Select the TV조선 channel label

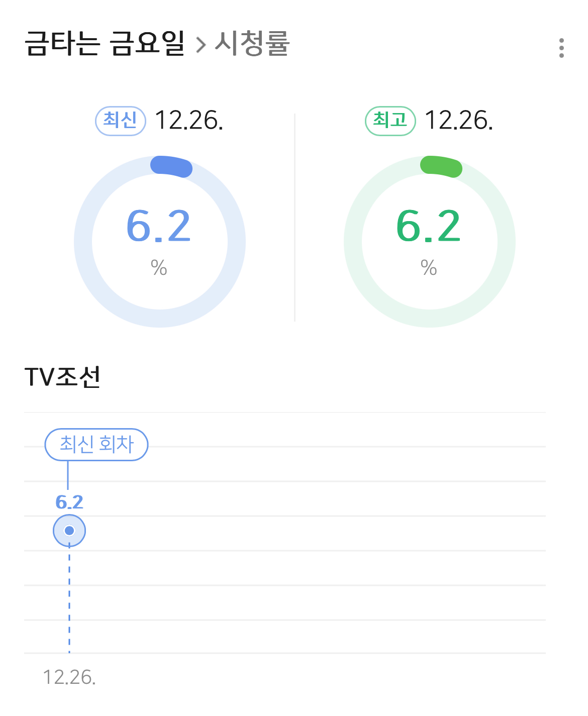point(63,377)
